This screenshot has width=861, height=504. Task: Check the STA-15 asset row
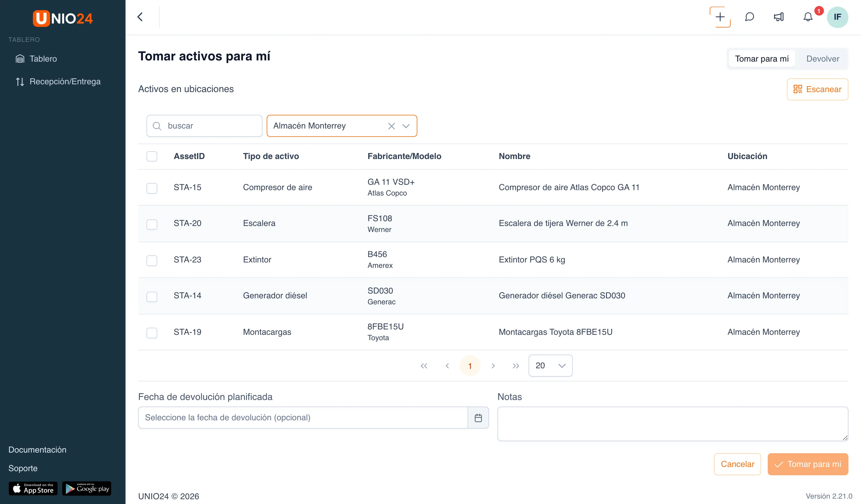point(152,188)
